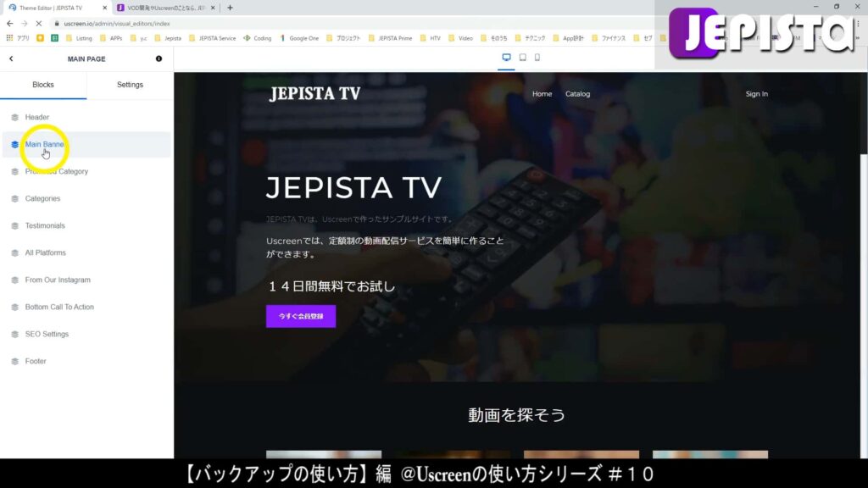
Task: Switch to the Settings tab
Action: click(x=129, y=84)
